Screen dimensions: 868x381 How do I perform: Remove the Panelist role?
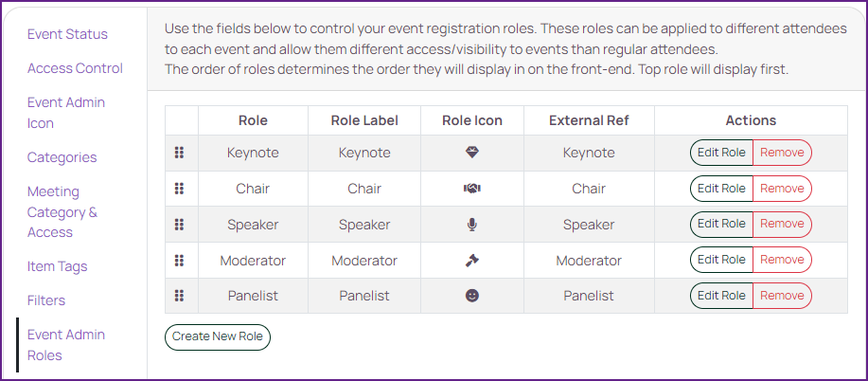(x=782, y=296)
